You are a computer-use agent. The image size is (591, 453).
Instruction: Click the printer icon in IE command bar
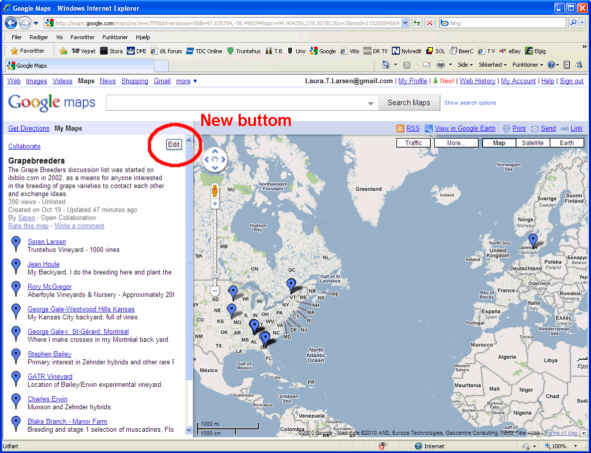click(x=440, y=65)
